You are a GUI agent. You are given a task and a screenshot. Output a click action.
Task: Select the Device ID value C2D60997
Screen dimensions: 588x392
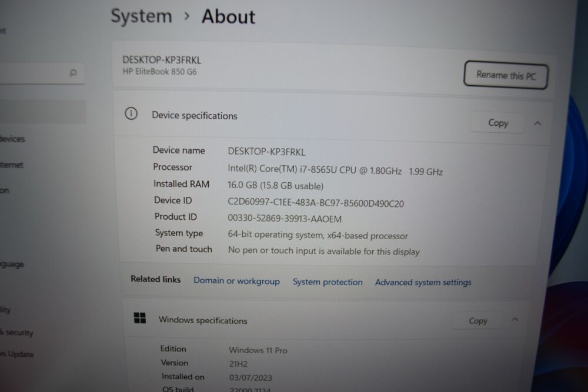[316, 203]
